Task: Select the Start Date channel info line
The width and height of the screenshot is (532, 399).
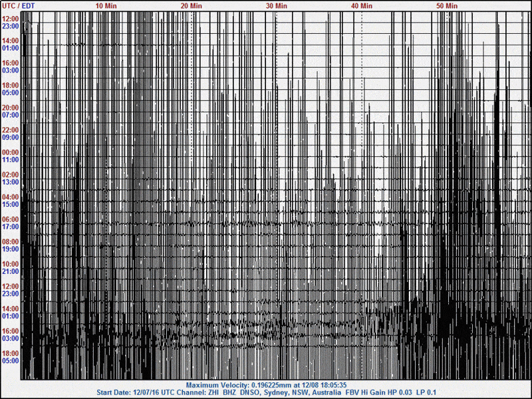Action: pyautogui.click(x=266, y=392)
